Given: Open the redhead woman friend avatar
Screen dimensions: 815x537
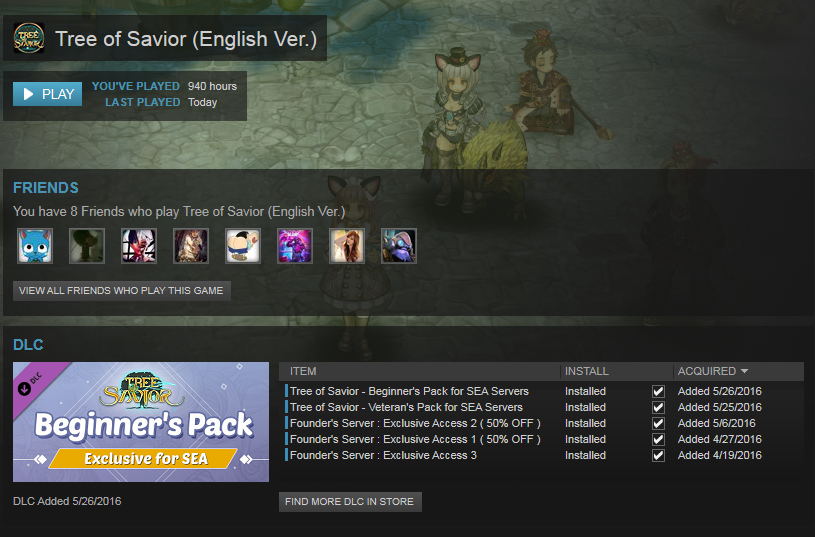Looking at the screenshot, I should (347, 246).
